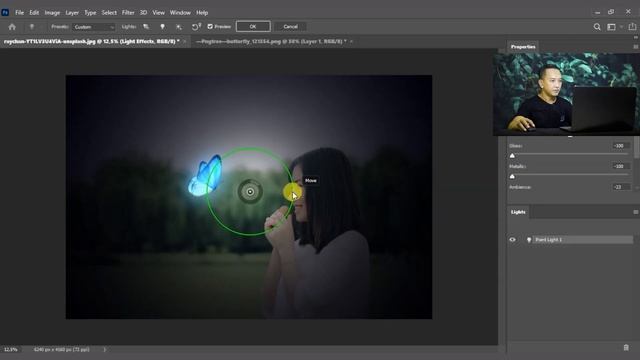
Task: Click the Ambience value field
Action: 620,187
